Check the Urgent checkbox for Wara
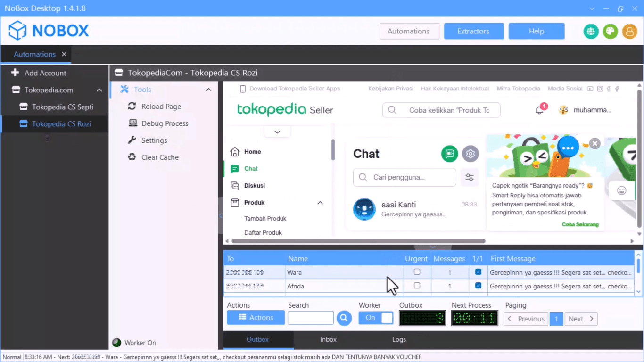Screen dimensions: 644x362 click(417, 272)
